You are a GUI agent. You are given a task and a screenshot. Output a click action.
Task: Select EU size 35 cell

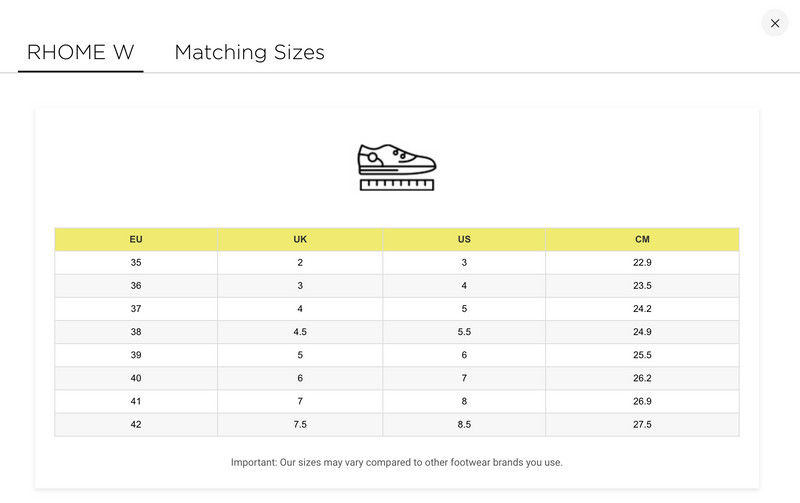click(x=136, y=263)
